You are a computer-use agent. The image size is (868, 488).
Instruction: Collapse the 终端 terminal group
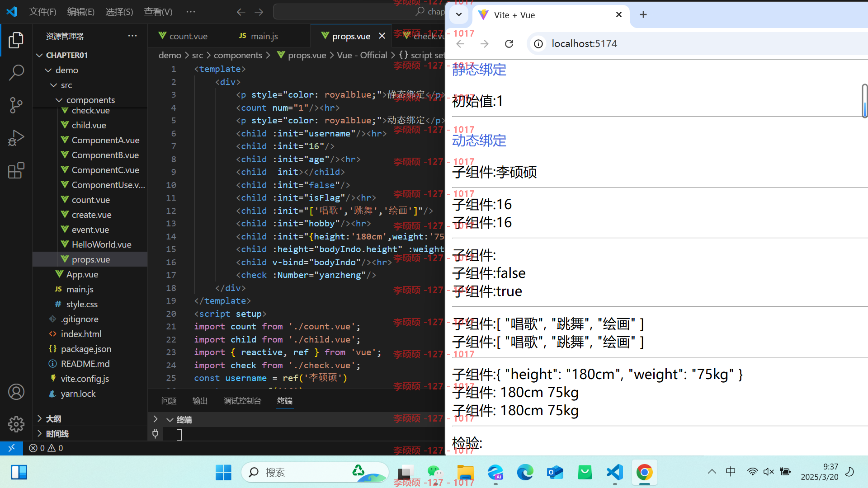tap(170, 420)
